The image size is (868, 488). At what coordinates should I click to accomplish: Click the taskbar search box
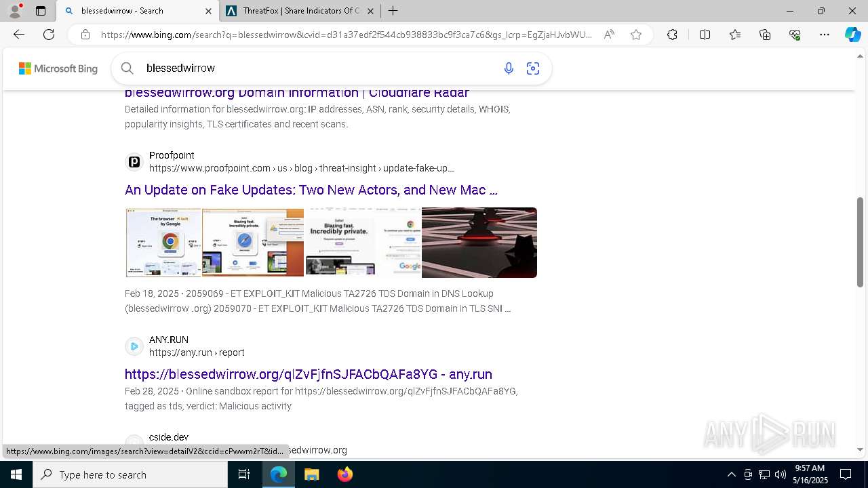click(130, 474)
